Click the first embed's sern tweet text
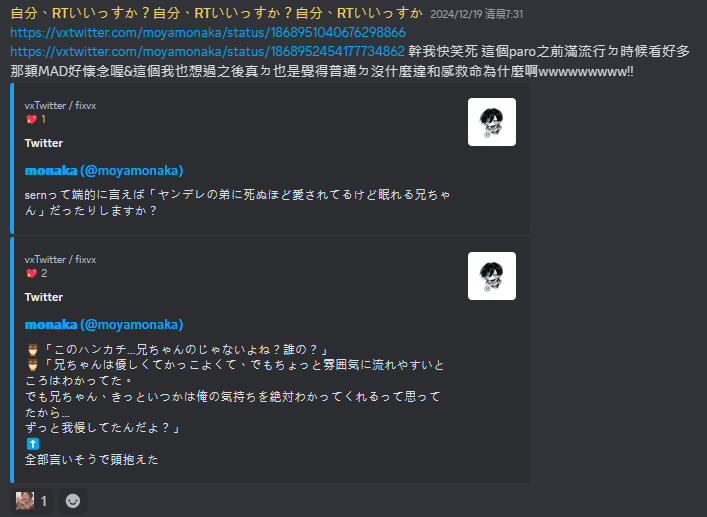Viewport: 707px width, 517px height. click(238, 202)
